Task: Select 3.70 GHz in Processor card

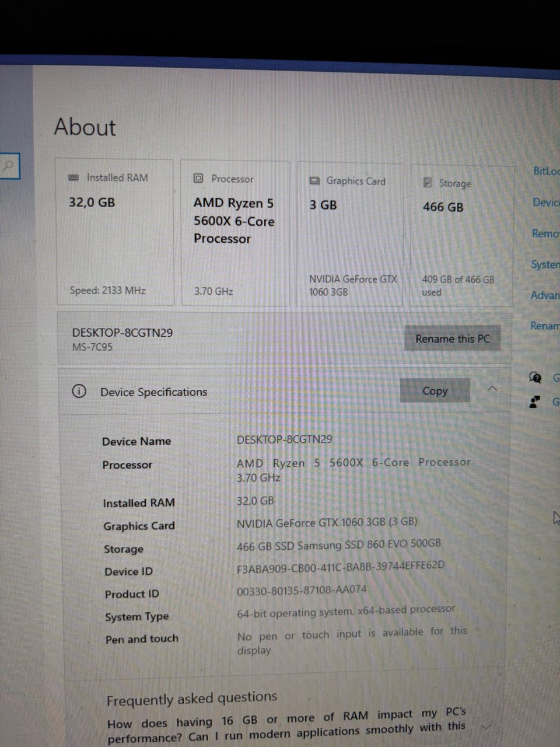Action: (x=213, y=291)
